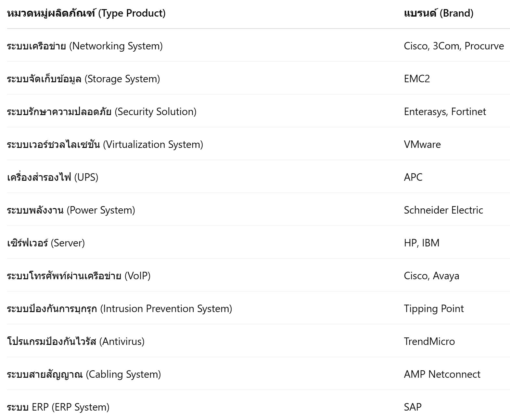Click the Cisco, 3Com, Procurve brand cell

(x=453, y=46)
